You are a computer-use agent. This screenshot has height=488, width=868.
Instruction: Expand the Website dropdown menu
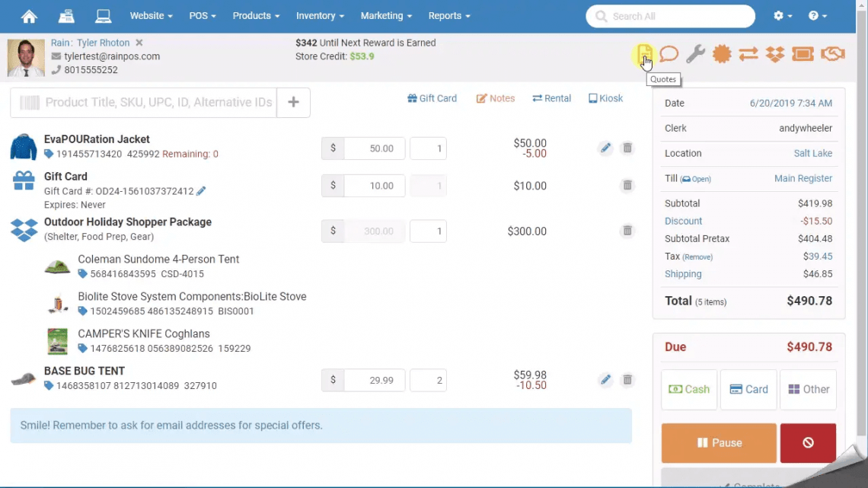[151, 15]
